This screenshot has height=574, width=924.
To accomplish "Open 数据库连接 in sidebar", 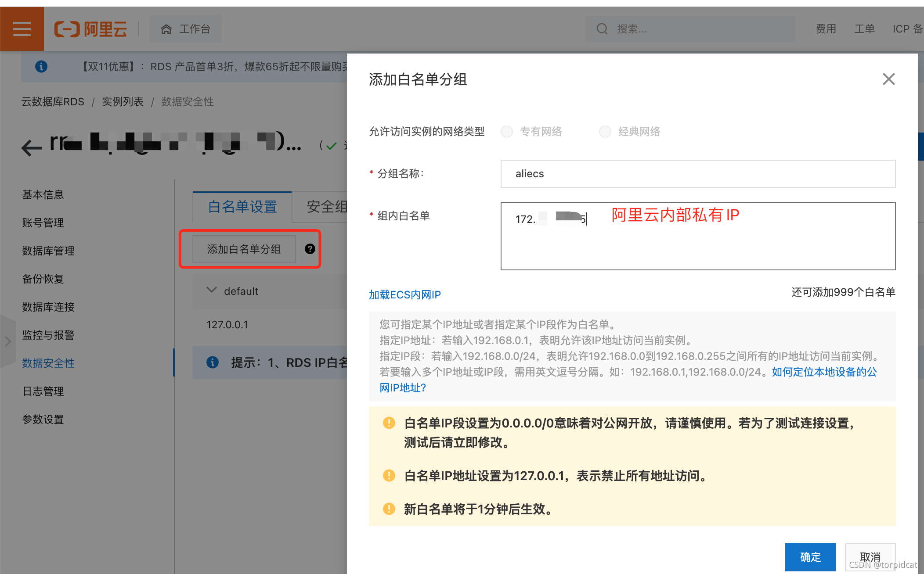I will tap(48, 307).
